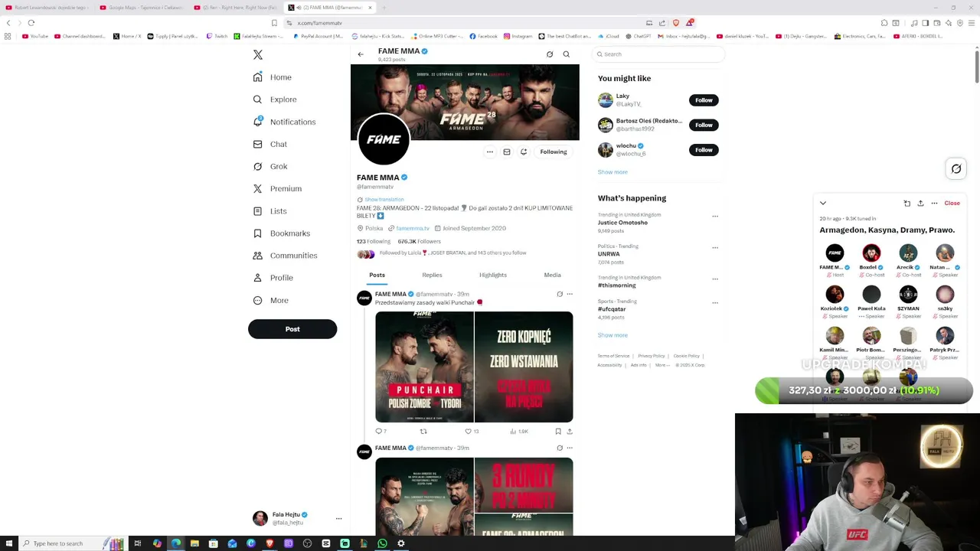
Task: Click the X search input field
Action: pyautogui.click(x=658, y=54)
